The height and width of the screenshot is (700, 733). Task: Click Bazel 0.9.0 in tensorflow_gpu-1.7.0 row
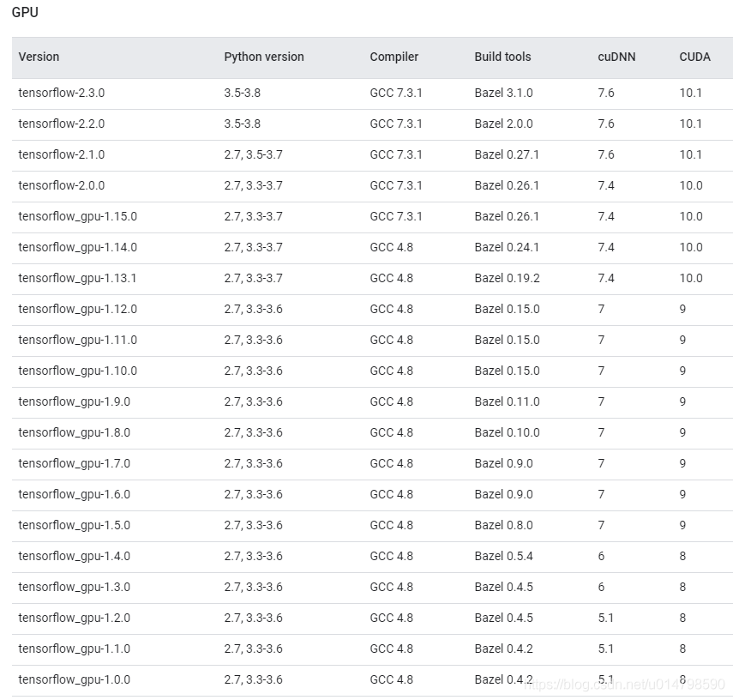pyautogui.click(x=503, y=463)
